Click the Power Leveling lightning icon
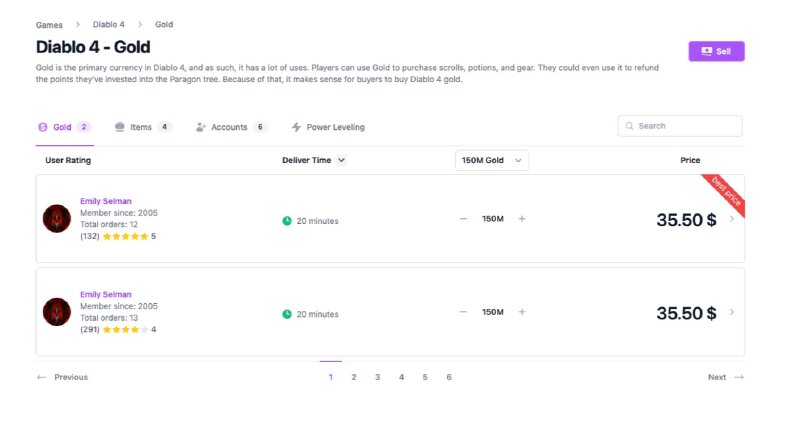The height and width of the screenshot is (446, 793). pos(296,127)
